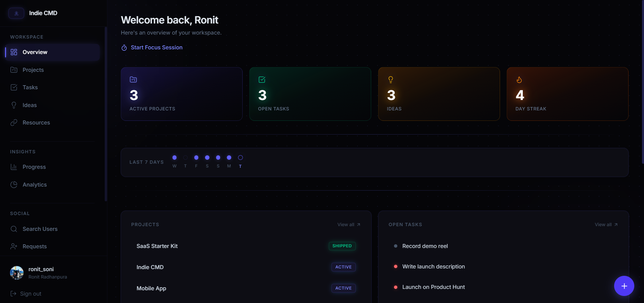Click the Tasks checkbox icon in sidebar

(x=14, y=87)
